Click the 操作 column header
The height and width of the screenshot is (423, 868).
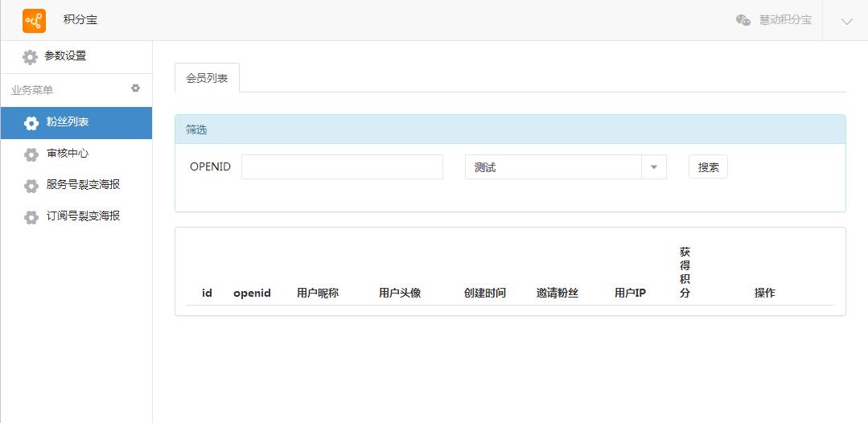point(764,294)
